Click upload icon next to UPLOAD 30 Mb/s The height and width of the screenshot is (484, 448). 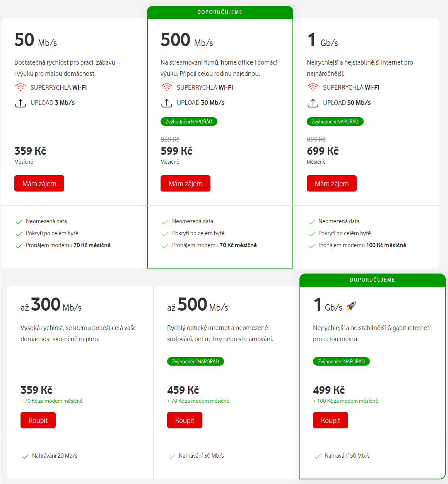coord(166,103)
